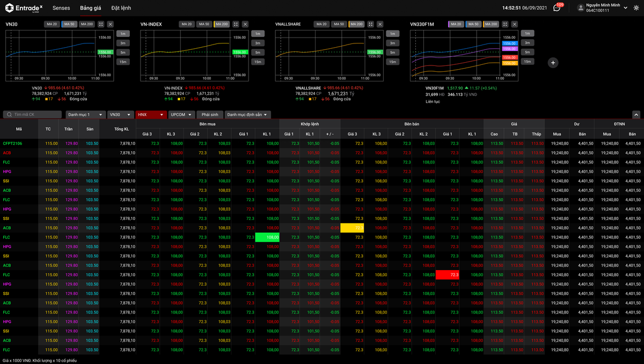Go to the Đặt lệnh tab
The height and width of the screenshot is (364, 644).
point(121,8)
